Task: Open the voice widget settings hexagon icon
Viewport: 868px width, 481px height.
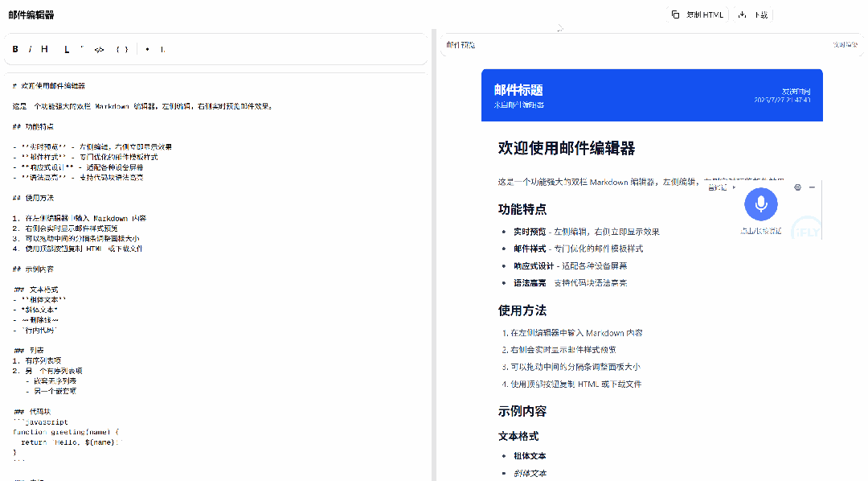Action: (798, 187)
